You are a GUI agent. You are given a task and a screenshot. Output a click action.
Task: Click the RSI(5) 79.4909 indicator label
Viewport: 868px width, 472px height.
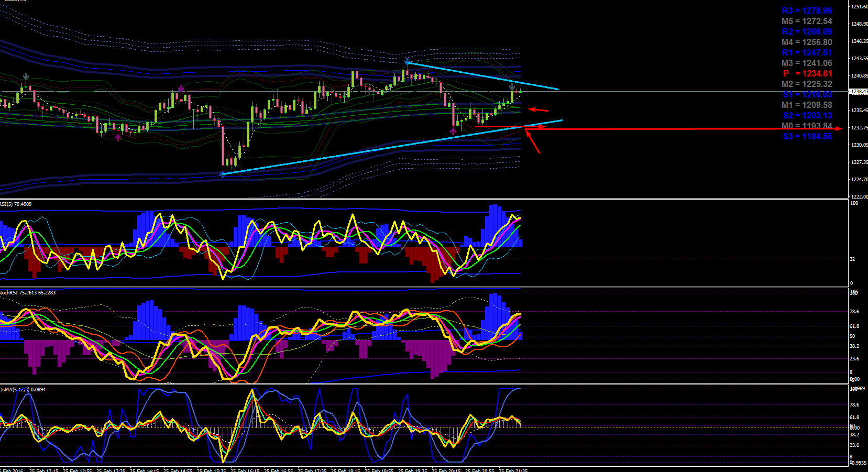[x=16, y=204]
